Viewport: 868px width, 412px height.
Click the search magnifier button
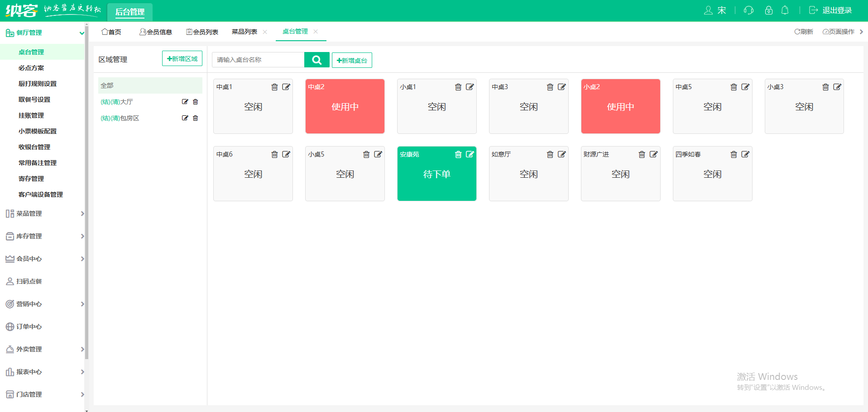(x=317, y=60)
